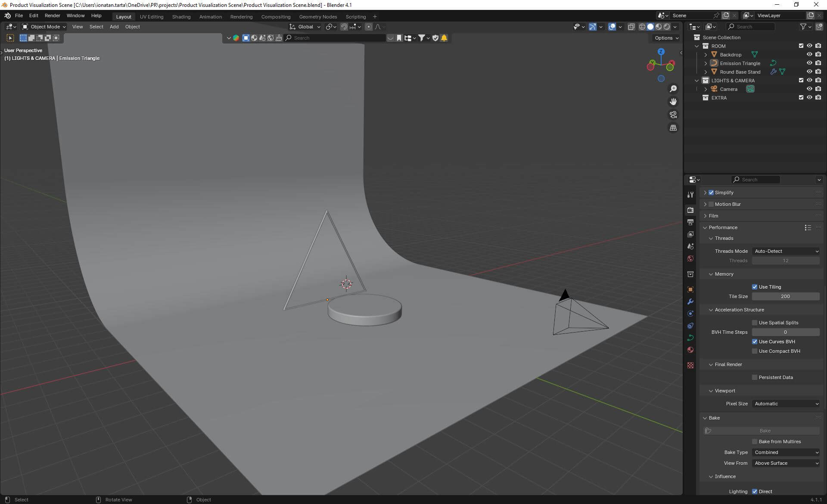Click the Add menu in viewport header
The width and height of the screenshot is (827, 504).
(x=114, y=27)
